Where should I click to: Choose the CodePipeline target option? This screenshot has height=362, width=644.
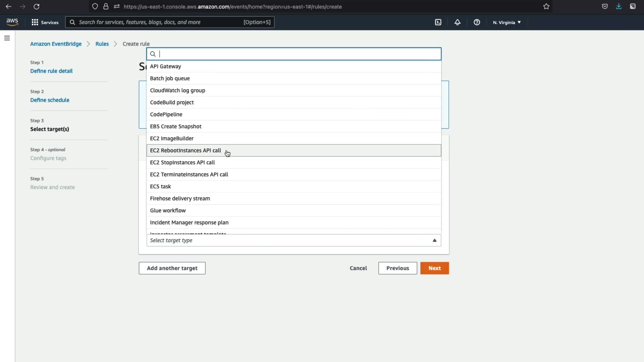(x=166, y=114)
